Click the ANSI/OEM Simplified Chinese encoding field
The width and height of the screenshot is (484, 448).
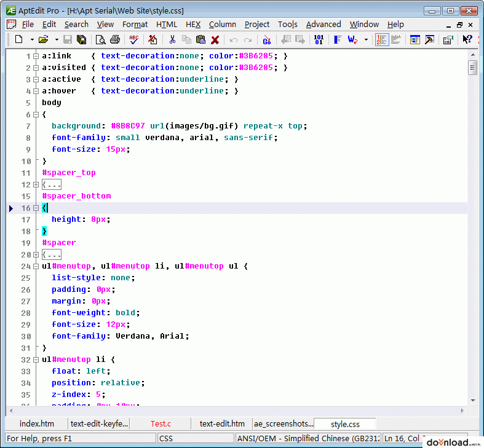pos(308,438)
